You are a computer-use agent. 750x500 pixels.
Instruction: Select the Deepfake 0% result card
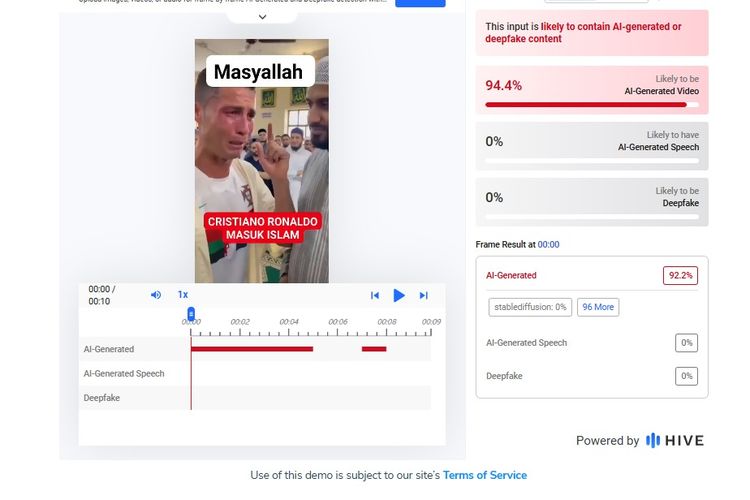coord(592,202)
